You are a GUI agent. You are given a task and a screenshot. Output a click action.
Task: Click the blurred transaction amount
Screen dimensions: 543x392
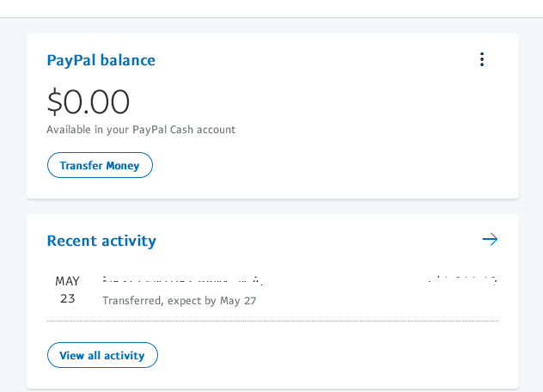463,280
